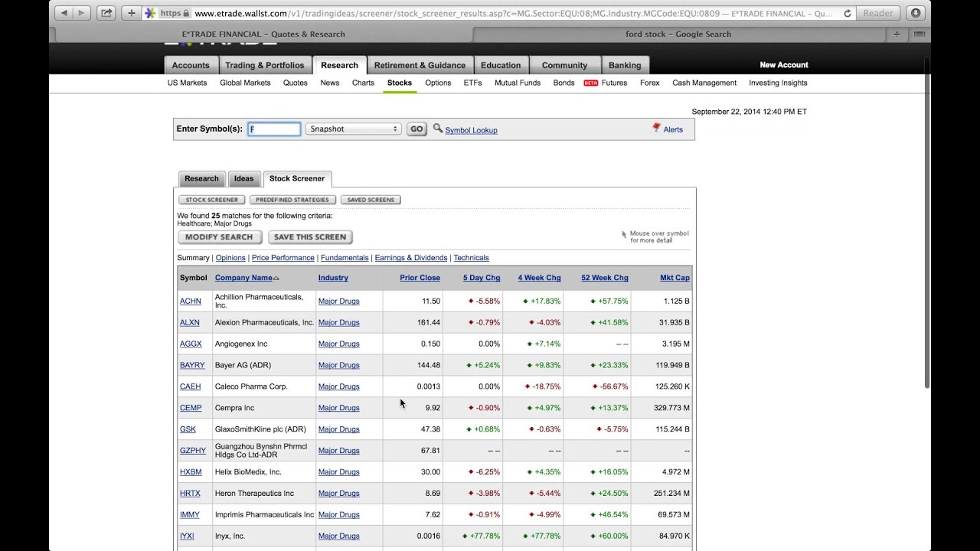Open the BAYRY symbol link
This screenshot has height=551, width=980.
pos(192,365)
